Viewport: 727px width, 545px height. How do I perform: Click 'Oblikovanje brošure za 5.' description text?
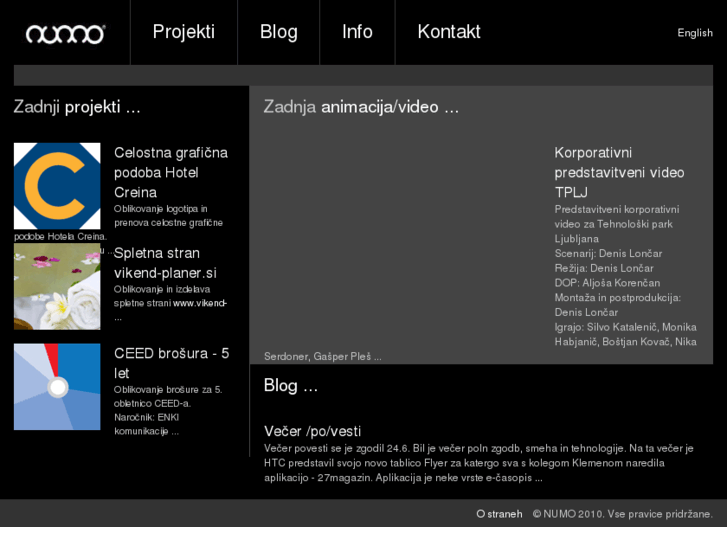[x=168, y=390]
